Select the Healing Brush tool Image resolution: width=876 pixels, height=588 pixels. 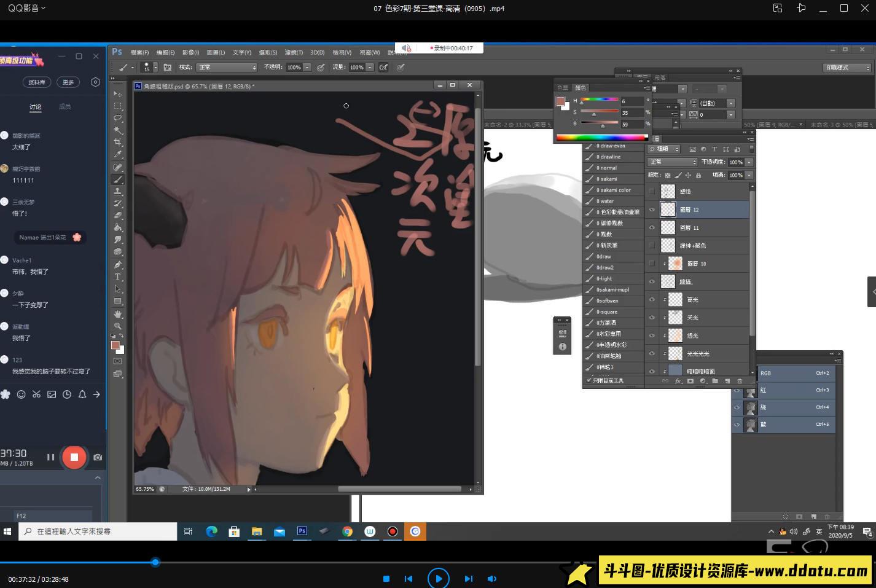coord(117,167)
